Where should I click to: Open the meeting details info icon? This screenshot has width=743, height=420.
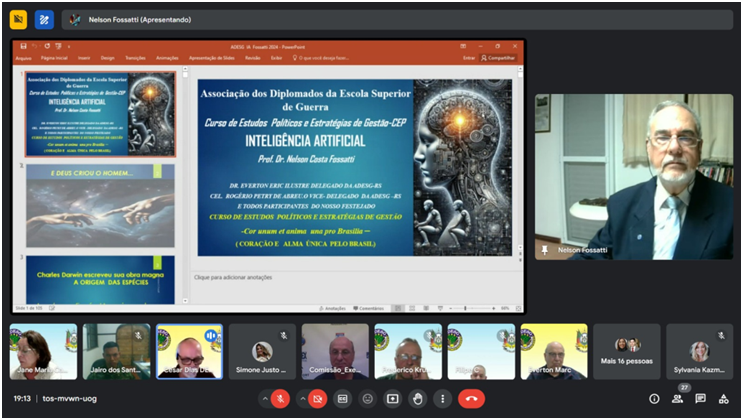pos(654,399)
